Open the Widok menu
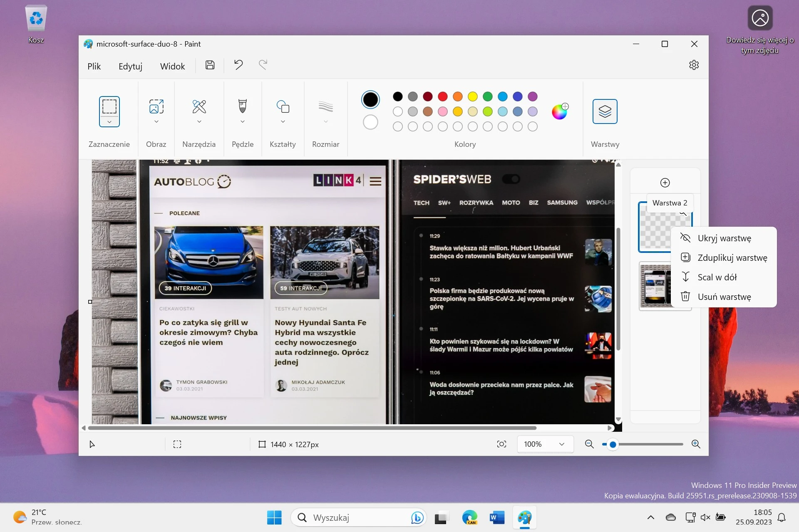This screenshot has height=532, width=799. [x=172, y=66]
